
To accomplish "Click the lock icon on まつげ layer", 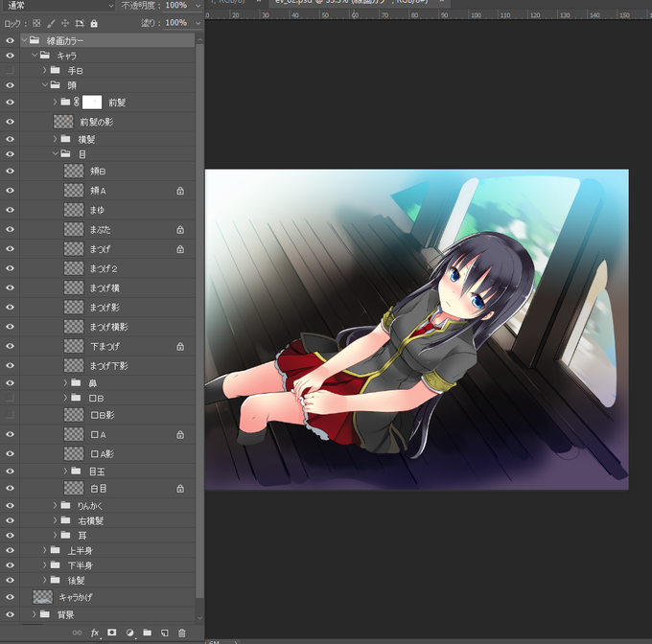I will click(x=180, y=249).
